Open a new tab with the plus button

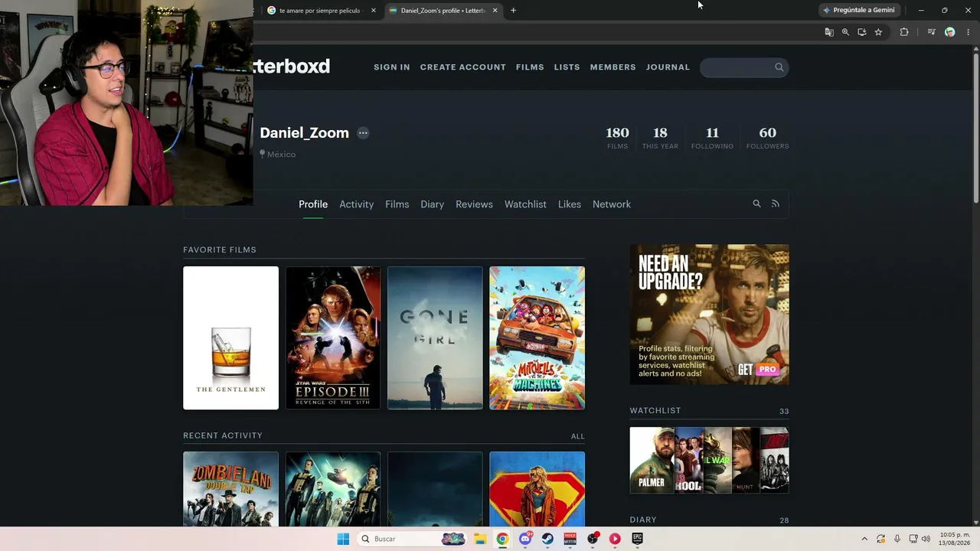(x=513, y=11)
